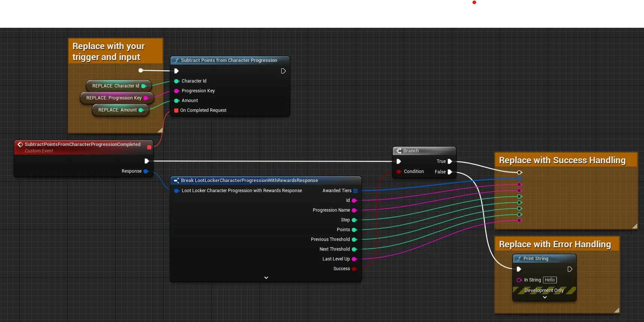Click the custom event red delegate pin

point(149,147)
